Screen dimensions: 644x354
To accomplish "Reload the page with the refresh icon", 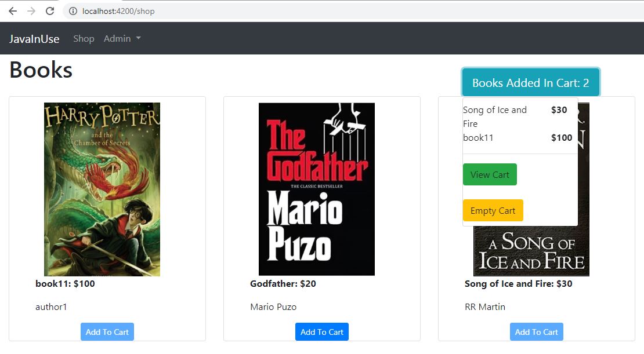I will click(50, 11).
